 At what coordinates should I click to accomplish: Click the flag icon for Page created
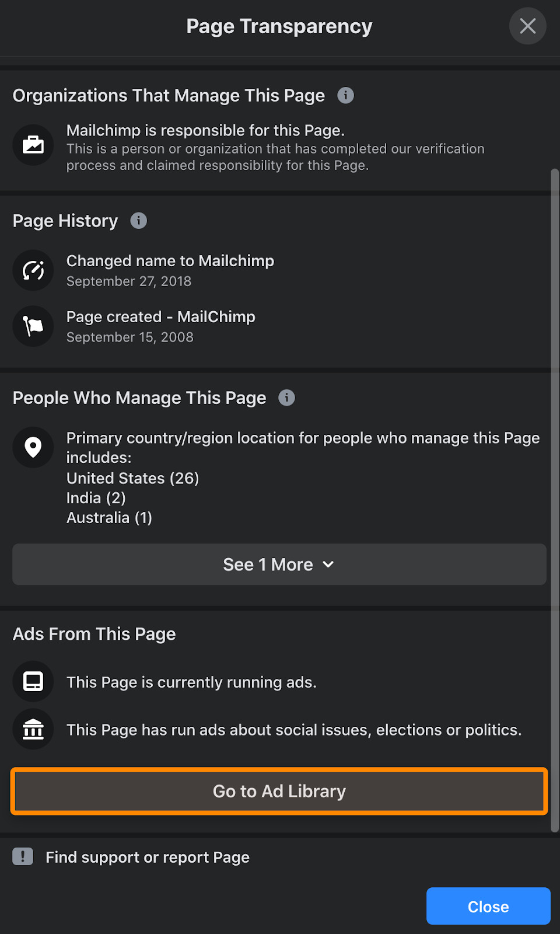pyautogui.click(x=33, y=326)
